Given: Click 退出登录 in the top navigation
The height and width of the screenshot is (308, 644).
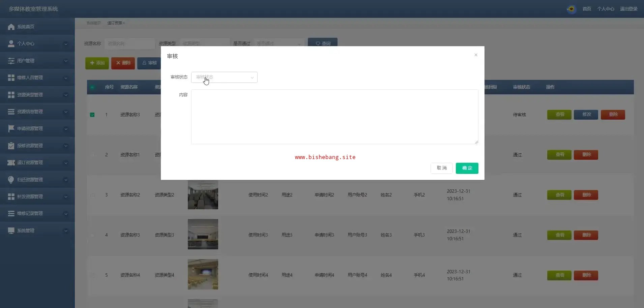Looking at the screenshot, I should pyautogui.click(x=628, y=9).
